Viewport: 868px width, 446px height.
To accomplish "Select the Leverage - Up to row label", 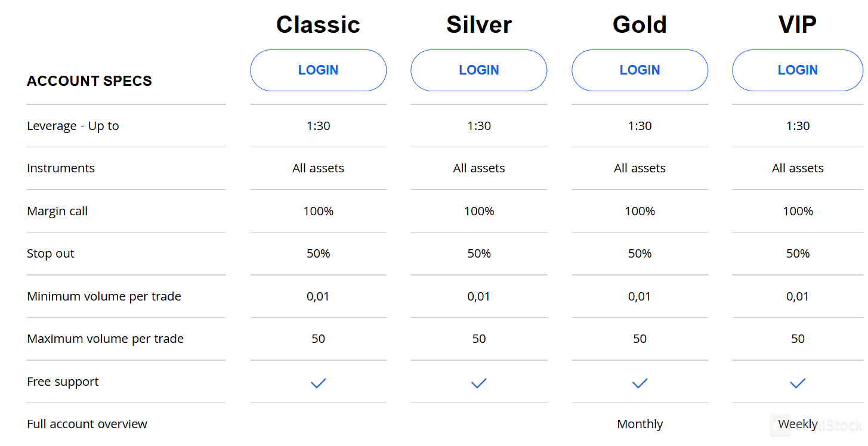I will pyautogui.click(x=73, y=125).
